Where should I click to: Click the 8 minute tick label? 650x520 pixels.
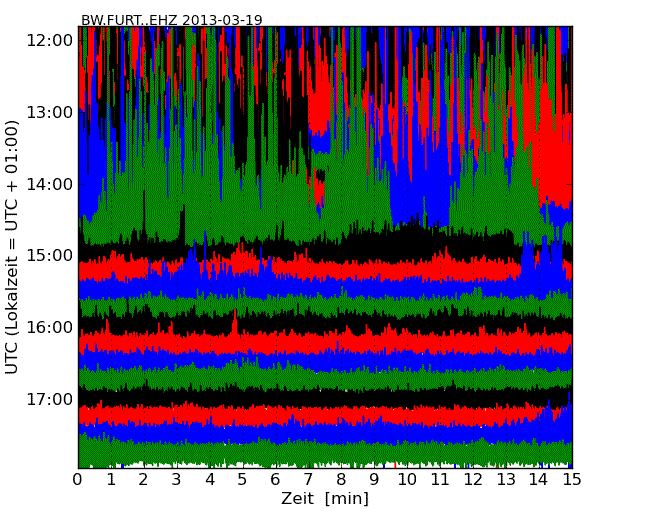[342, 480]
